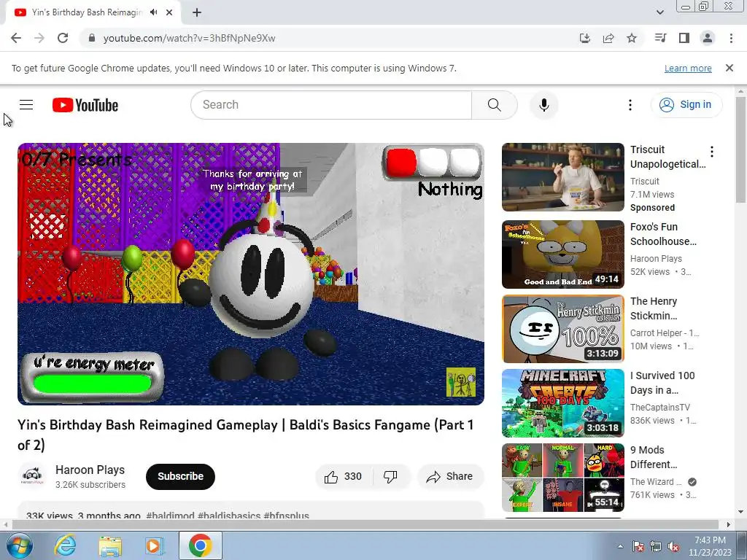747x560 pixels.
Task: Open Action Center flag icon in tray
Action: click(x=638, y=546)
